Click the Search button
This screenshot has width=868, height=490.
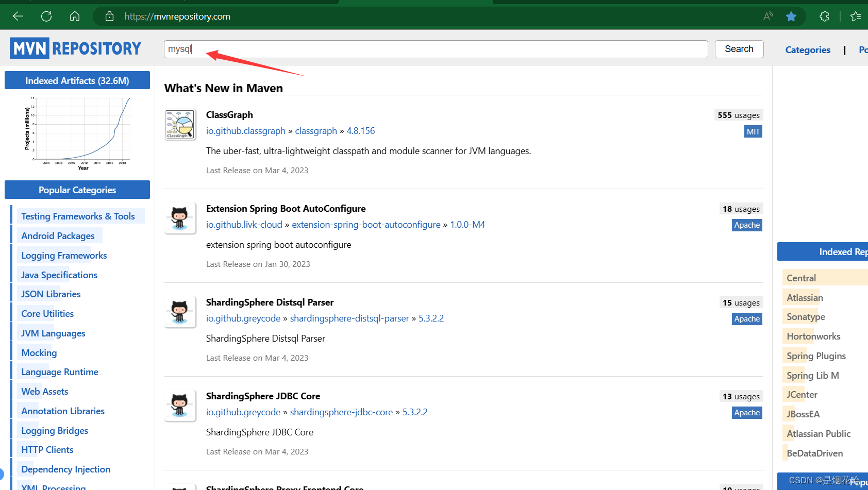click(x=739, y=49)
